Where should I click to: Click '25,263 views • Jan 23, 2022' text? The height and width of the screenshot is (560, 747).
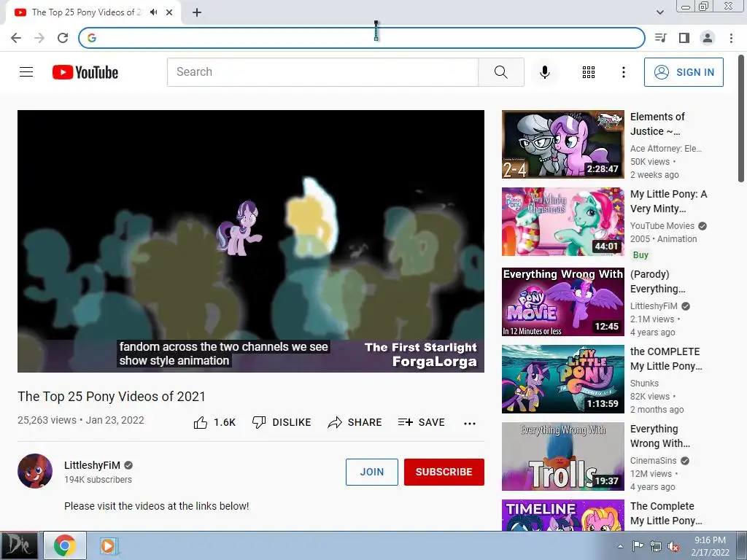point(80,420)
